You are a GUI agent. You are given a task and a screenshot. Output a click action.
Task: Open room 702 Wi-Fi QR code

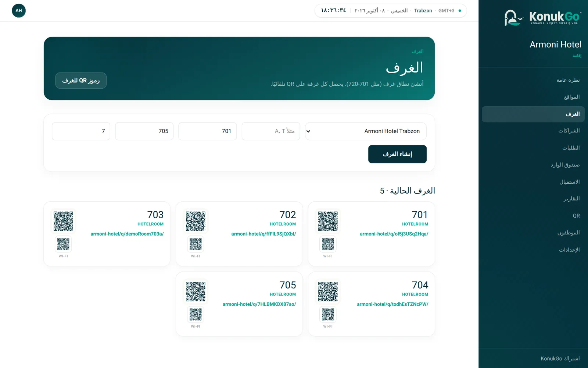point(196,244)
